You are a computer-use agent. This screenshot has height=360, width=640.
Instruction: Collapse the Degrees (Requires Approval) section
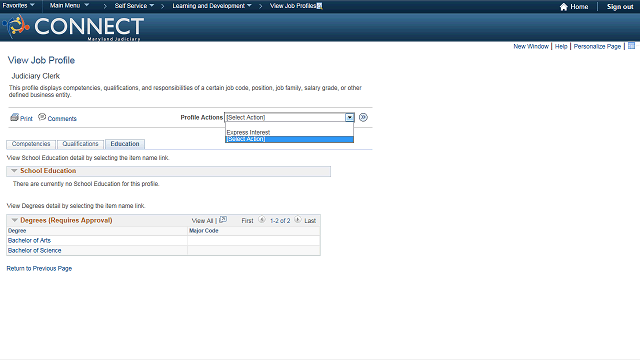pos(15,220)
